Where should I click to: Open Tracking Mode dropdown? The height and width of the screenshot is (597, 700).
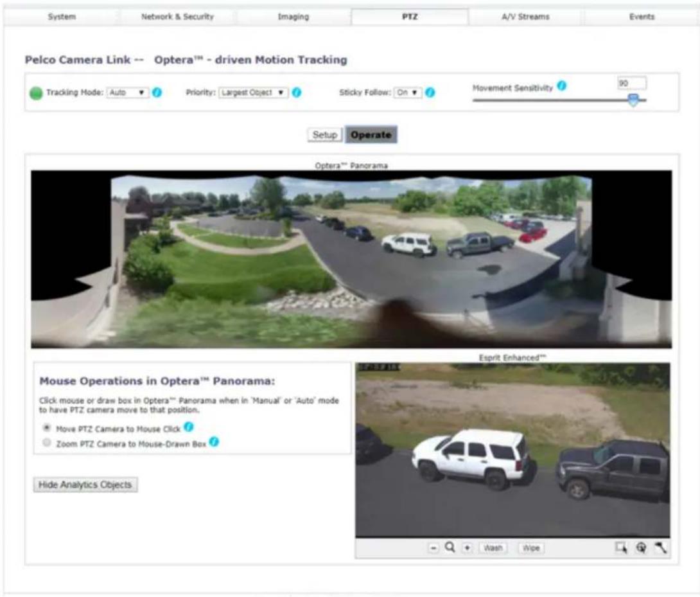127,93
